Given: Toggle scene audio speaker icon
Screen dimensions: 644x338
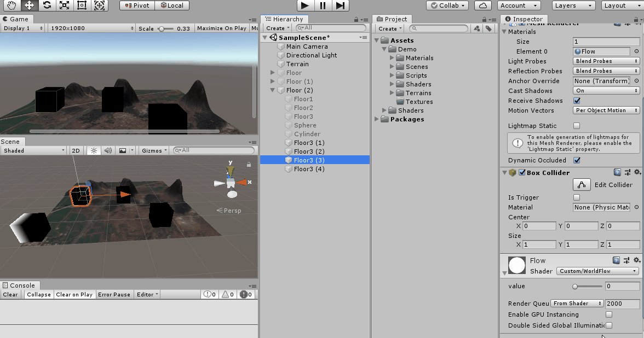Looking at the screenshot, I should [x=107, y=150].
